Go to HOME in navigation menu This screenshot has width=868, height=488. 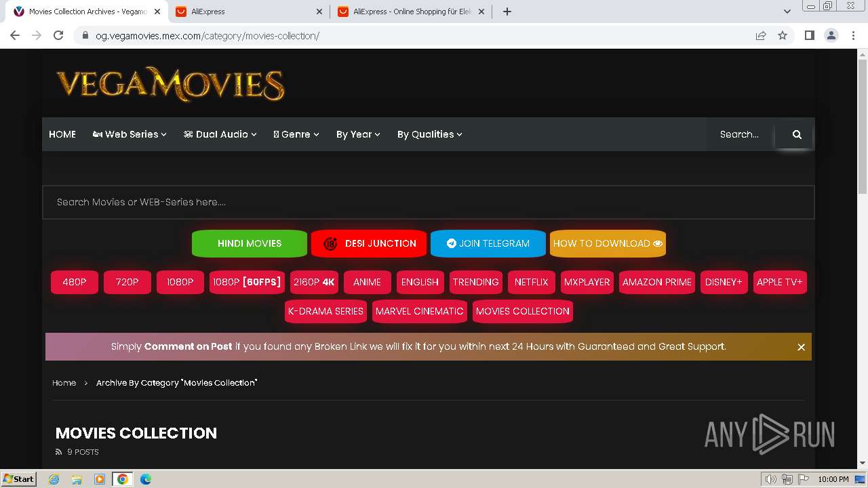[x=62, y=134]
